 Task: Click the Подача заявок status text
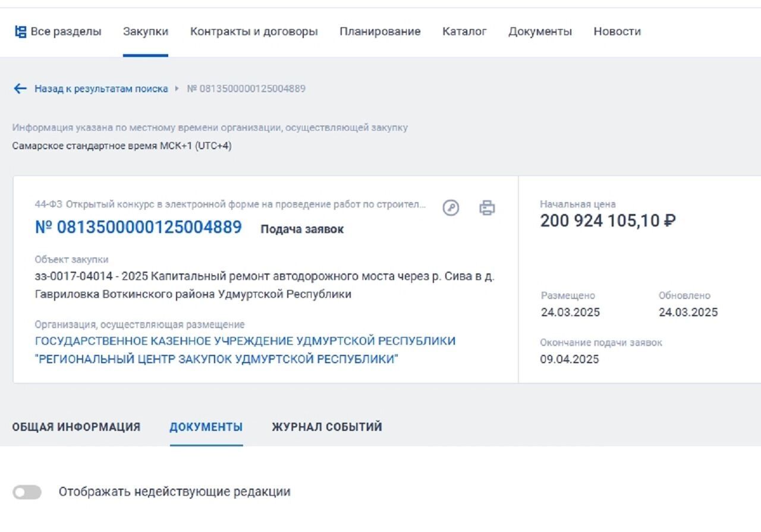coord(302,229)
